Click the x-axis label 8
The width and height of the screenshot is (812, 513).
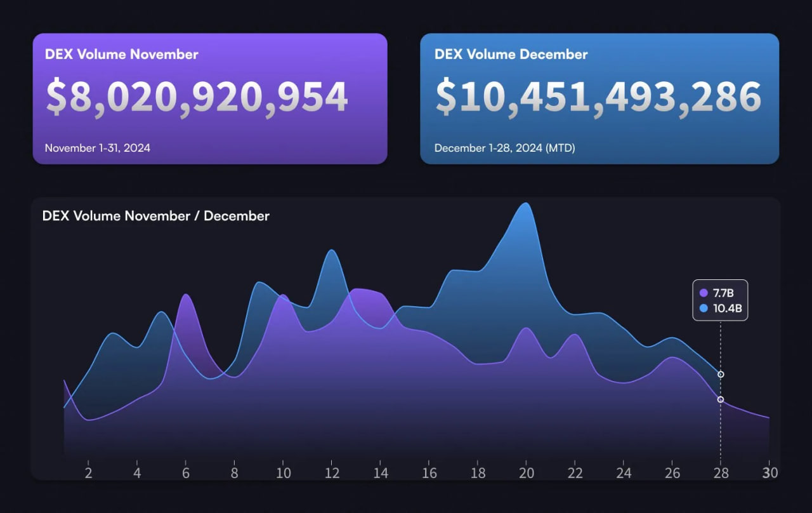[x=235, y=473]
